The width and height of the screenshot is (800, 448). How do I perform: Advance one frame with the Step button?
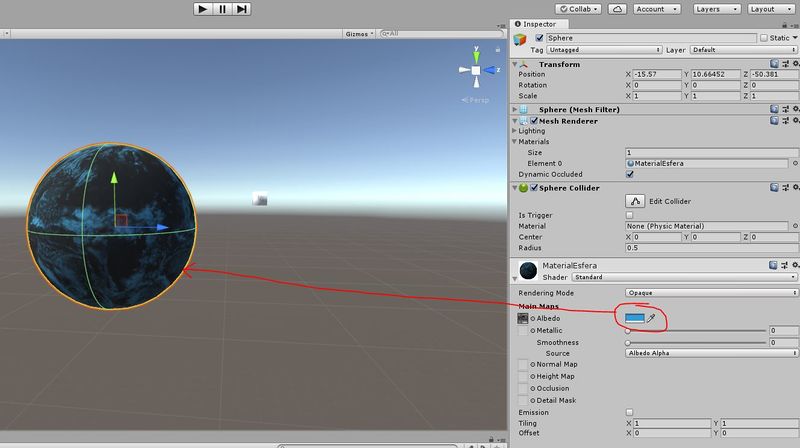[241, 9]
